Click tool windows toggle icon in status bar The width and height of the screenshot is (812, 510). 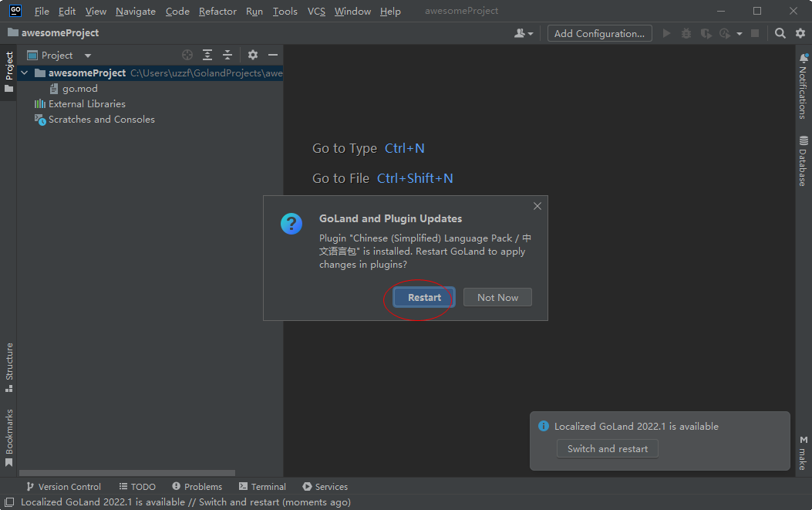point(8,502)
